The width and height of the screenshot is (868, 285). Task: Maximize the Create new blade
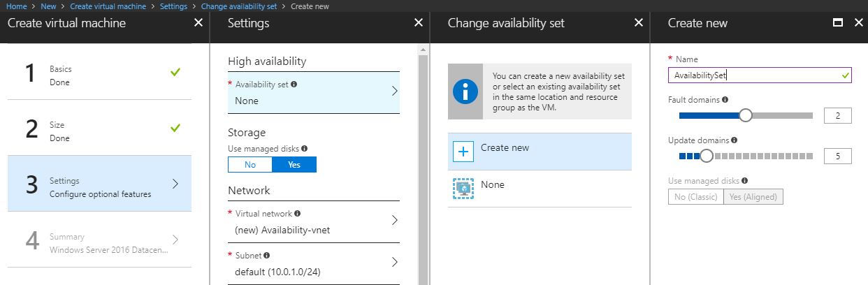[838, 23]
